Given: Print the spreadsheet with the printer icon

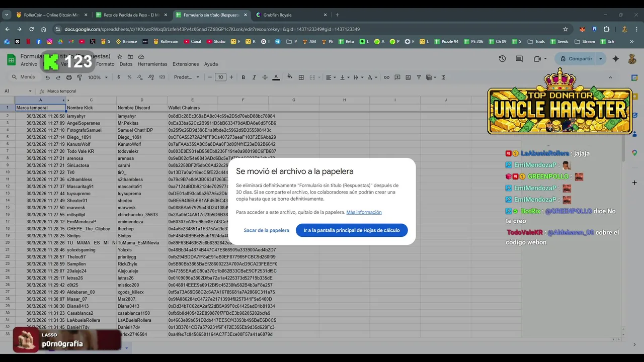Looking at the screenshot, I should 69,77.
